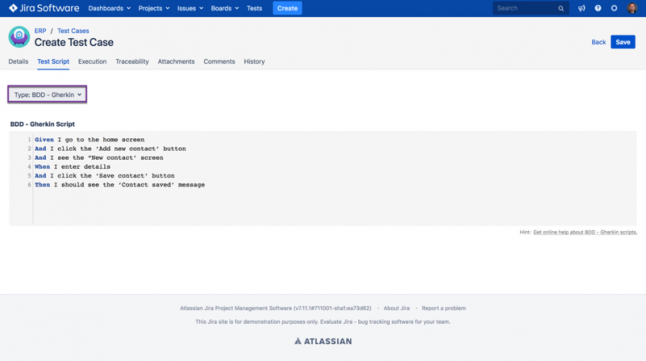Click the Jira Software logo
Viewport: 646px width, 361px height.
44,8
